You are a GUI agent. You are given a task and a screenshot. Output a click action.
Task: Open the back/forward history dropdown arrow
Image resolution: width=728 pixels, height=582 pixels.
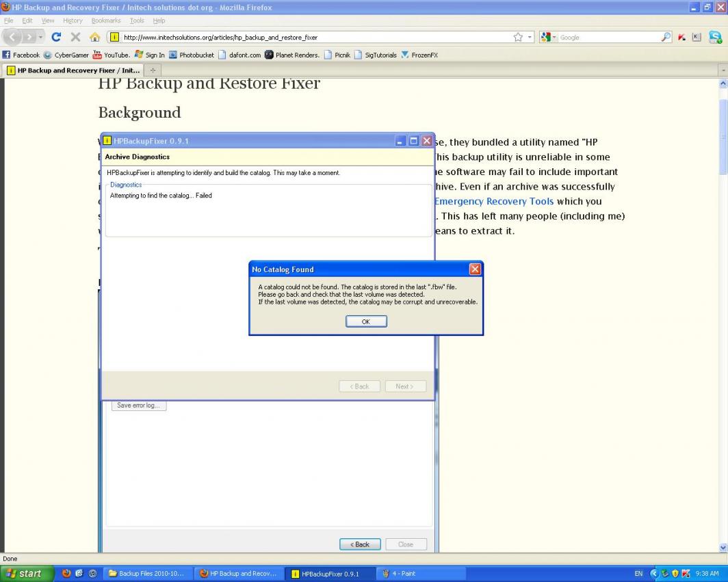pyautogui.click(x=41, y=37)
